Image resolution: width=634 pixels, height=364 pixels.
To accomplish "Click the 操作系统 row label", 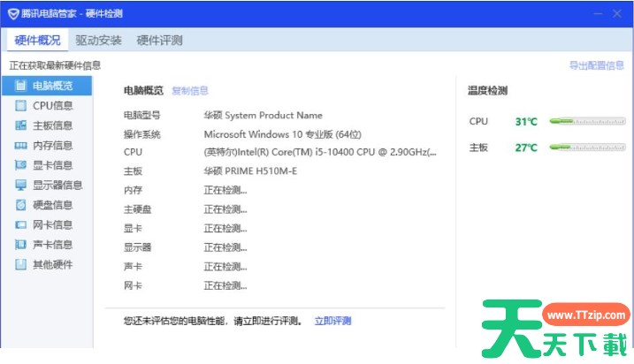I will (142, 134).
